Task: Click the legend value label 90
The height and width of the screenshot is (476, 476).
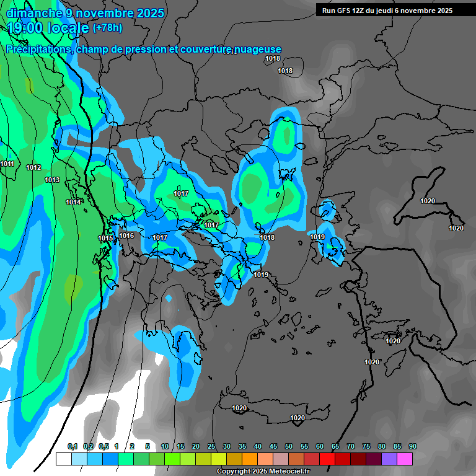Action: tap(413, 446)
